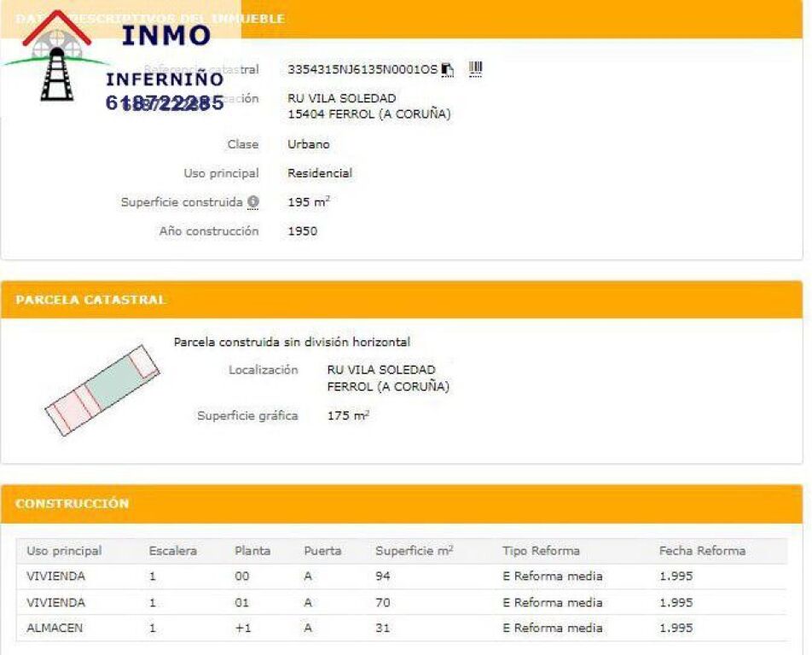Click the Planta column header

(252, 551)
